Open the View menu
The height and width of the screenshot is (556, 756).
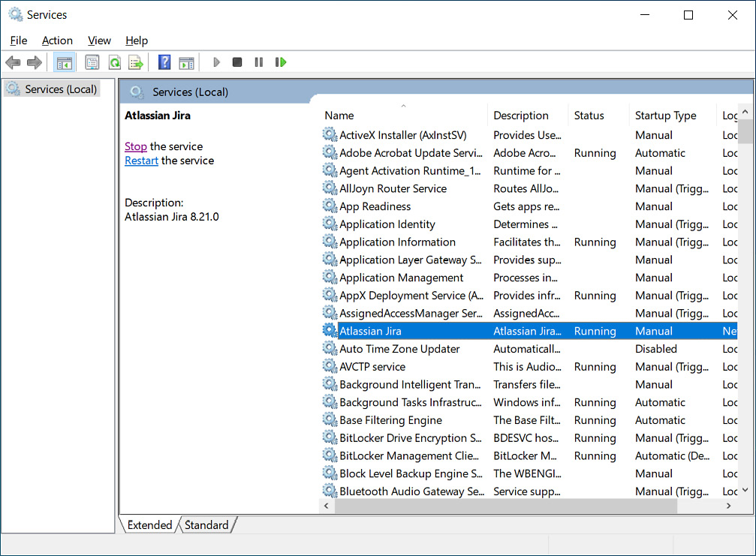(x=98, y=41)
